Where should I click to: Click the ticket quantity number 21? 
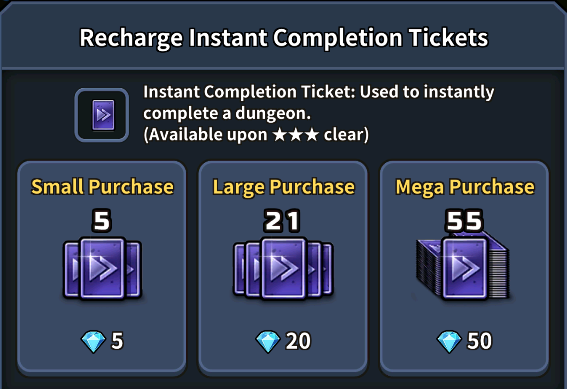point(282,221)
